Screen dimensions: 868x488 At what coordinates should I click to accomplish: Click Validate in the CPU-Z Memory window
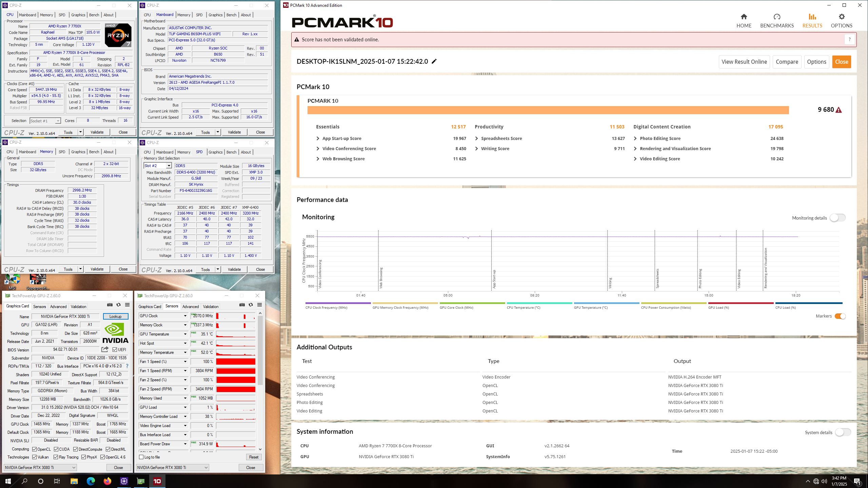(97, 269)
